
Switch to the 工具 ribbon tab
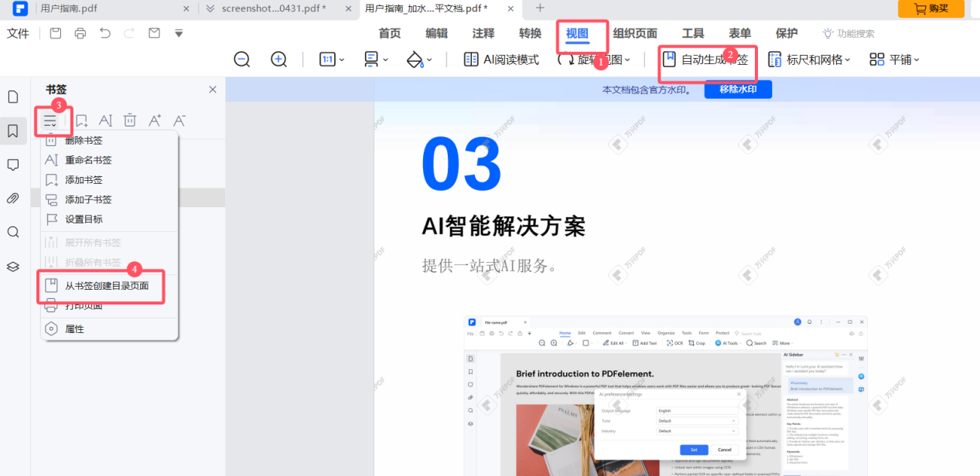[692, 33]
